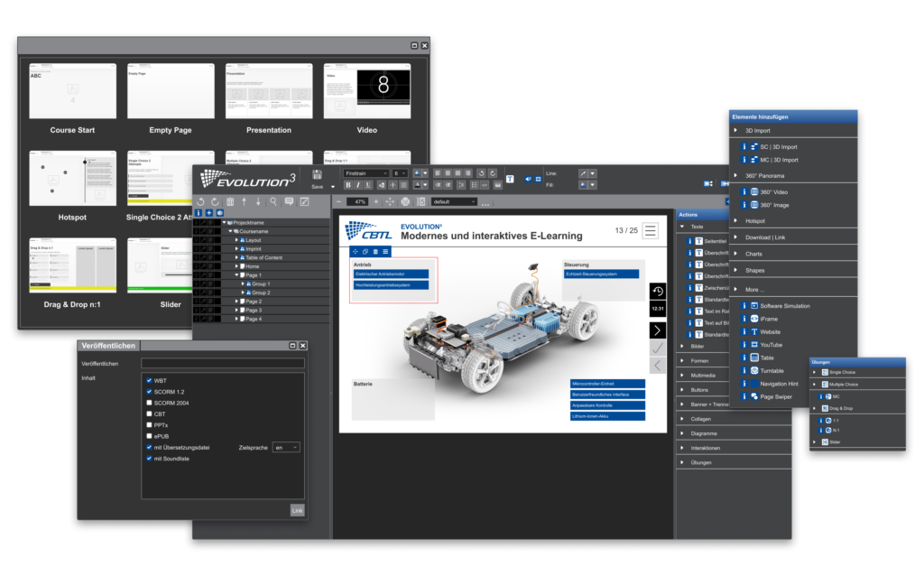This screenshot has width=924, height=576.
Task: Select Single Choice in Übungen panel
Action: point(842,373)
